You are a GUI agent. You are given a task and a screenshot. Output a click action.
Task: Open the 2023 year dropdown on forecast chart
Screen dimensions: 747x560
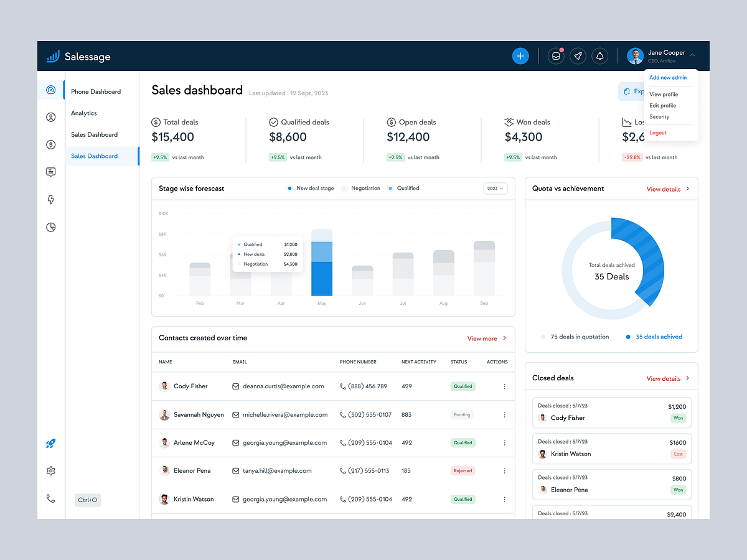[494, 188]
